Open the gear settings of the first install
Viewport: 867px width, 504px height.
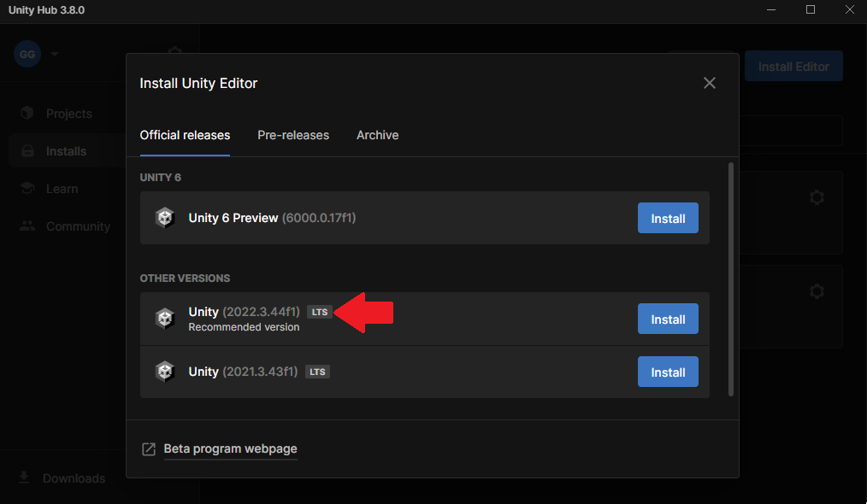click(x=817, y=197)
